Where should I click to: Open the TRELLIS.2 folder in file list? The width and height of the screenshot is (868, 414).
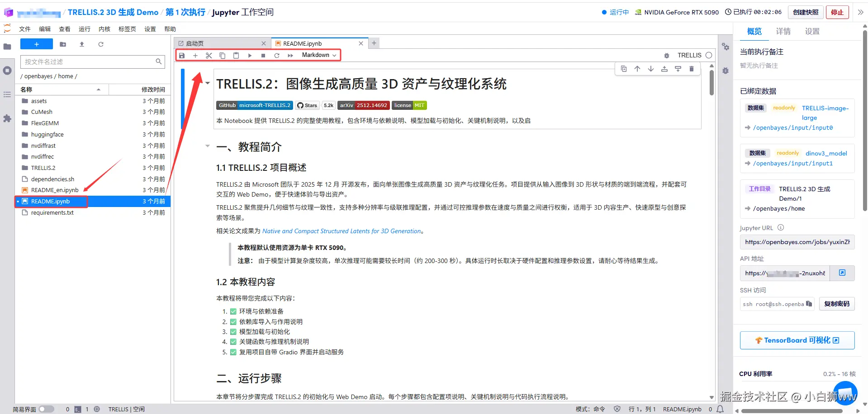tap(93, 168)
